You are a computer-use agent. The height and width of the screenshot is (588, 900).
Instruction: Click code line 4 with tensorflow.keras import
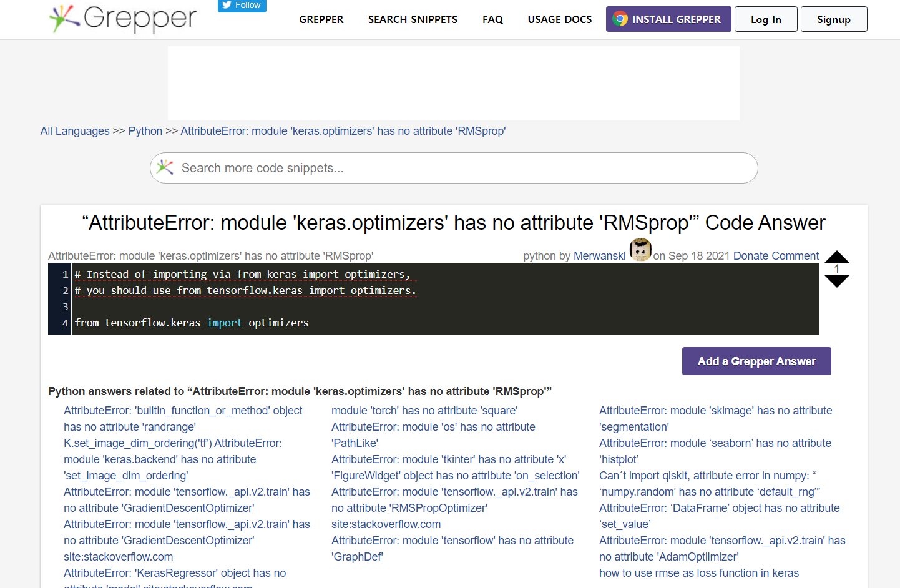tap(192, 323)
